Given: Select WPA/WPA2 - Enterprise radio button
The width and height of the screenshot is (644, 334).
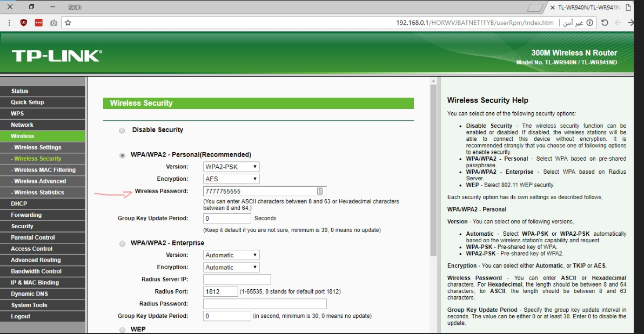Looking at the screenshot, I should point(122,243).
